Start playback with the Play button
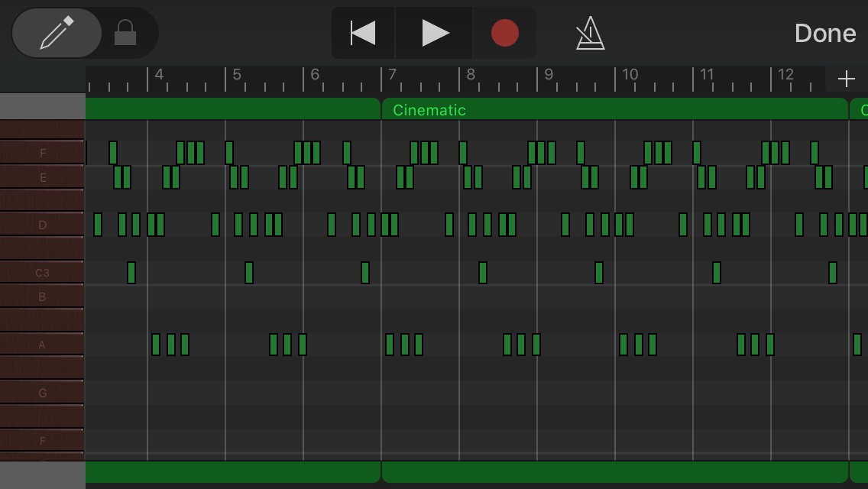The width and height of the screenshot is (868, 489). pos(435,33)
